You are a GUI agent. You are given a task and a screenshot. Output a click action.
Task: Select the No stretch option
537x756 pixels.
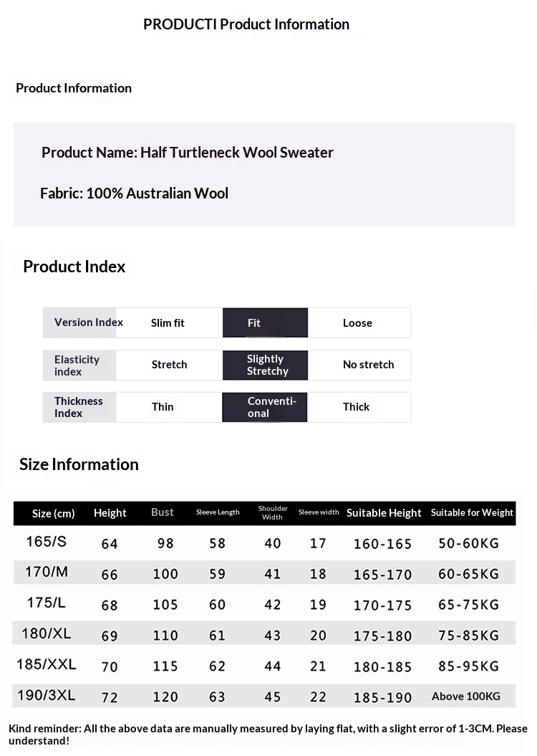coord(368,365)
